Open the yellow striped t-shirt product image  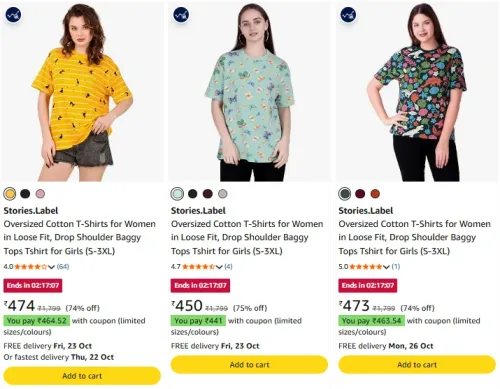pos(82,92)
